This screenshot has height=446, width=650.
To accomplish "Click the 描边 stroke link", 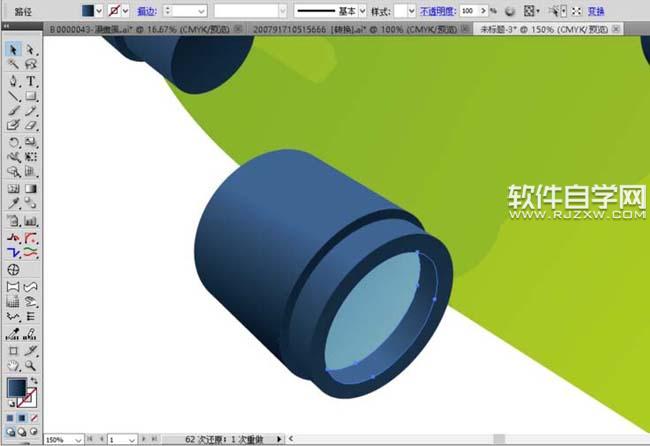I will 147,12.
